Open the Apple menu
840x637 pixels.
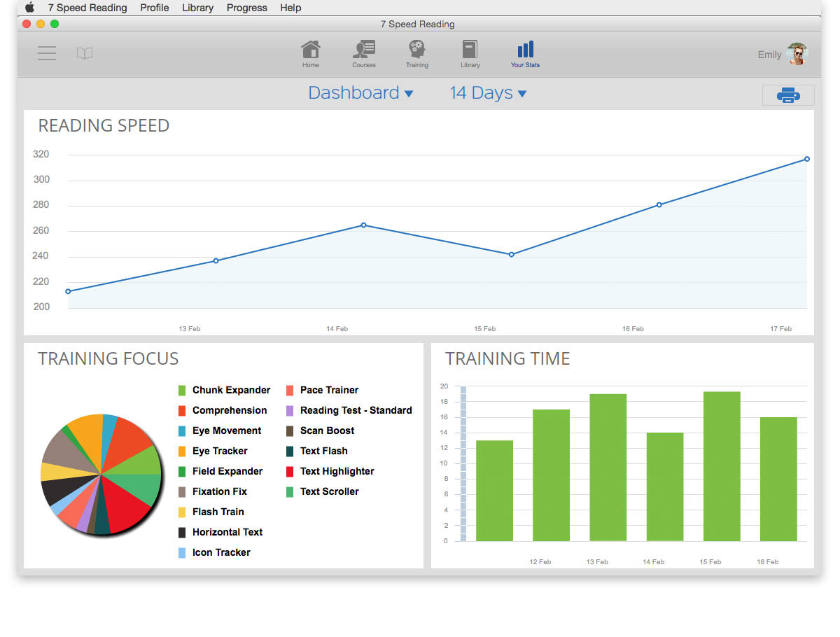pyautogui.click(x=29, y=8)
